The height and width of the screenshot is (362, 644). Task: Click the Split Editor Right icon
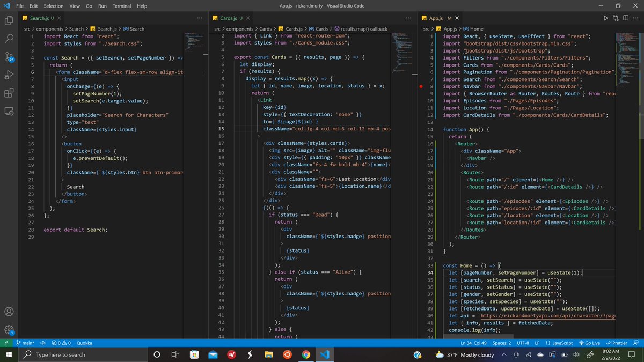(625, 18)
